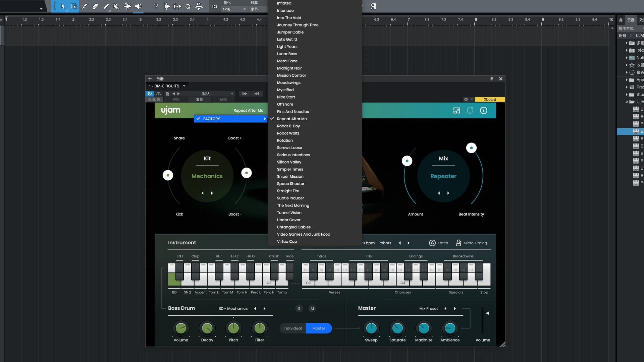
Task: Click the video film strip icon
Action: coord(373,6)
